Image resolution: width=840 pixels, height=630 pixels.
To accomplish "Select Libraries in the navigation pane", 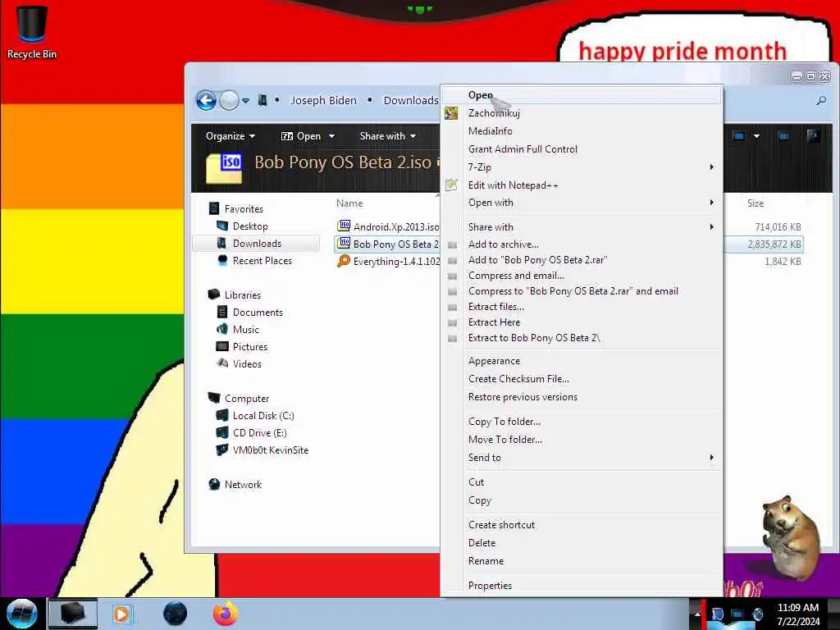I will [242, 295].
